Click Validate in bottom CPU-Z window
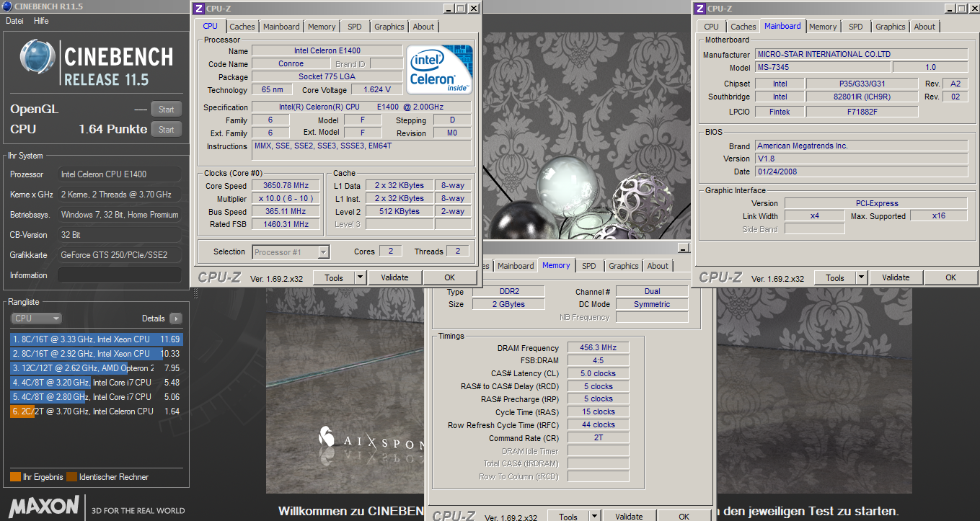980x521 pixels. coord(629,516)
